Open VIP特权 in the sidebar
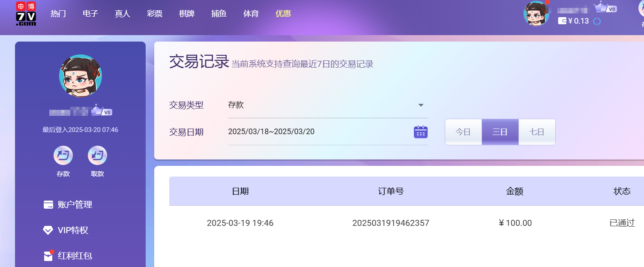The image size is (644, 267). tap(73, 231)
